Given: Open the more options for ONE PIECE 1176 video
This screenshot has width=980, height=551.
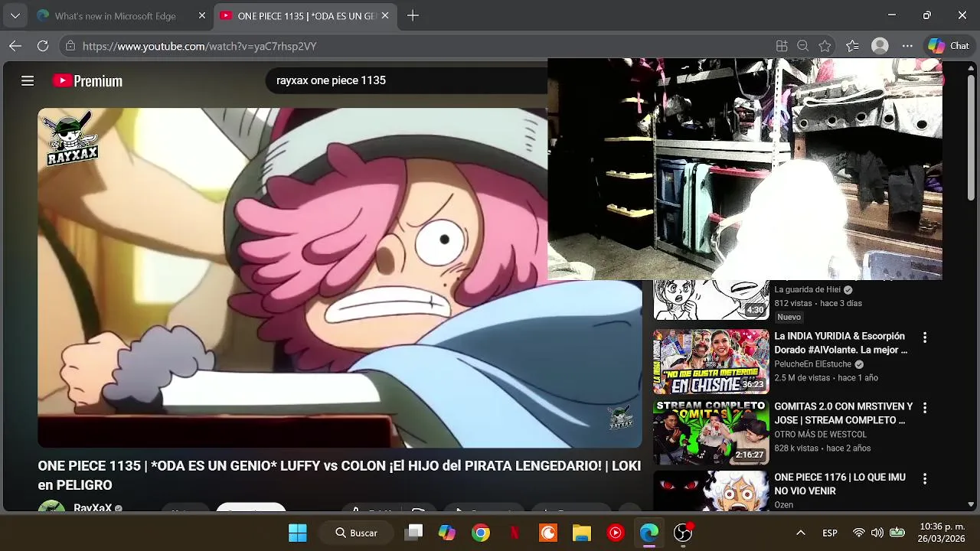Looking at the screenshot, I should 924,478.
